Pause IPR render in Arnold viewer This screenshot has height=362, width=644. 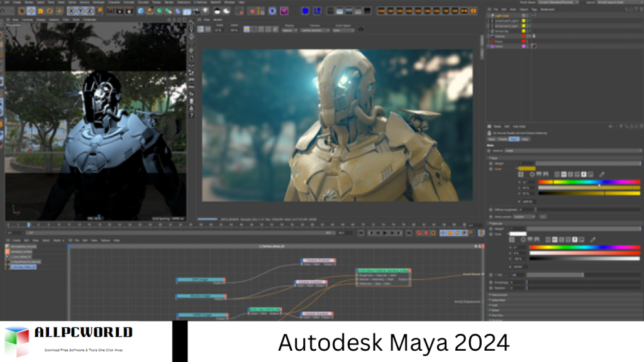(208, 29)
